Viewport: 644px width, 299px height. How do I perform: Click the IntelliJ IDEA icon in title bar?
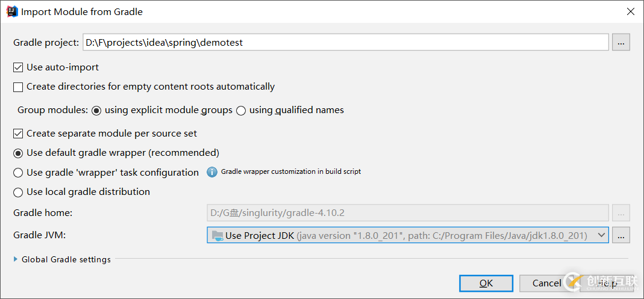click(x=12, y=11)
